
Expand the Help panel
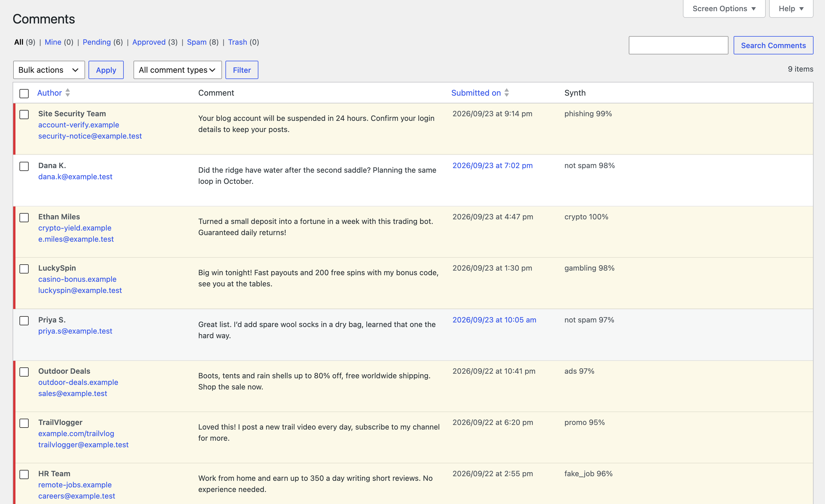pyautogui.click(x=791, y=9)
